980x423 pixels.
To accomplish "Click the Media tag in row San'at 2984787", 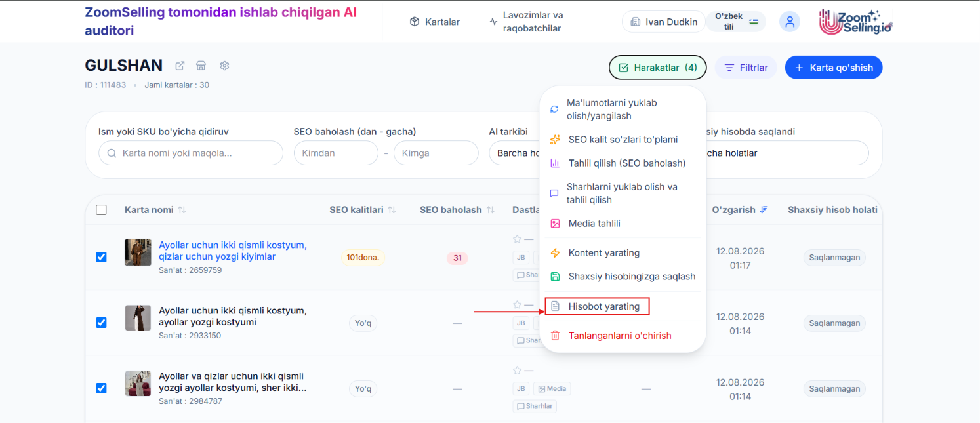I will pos(552,389).
